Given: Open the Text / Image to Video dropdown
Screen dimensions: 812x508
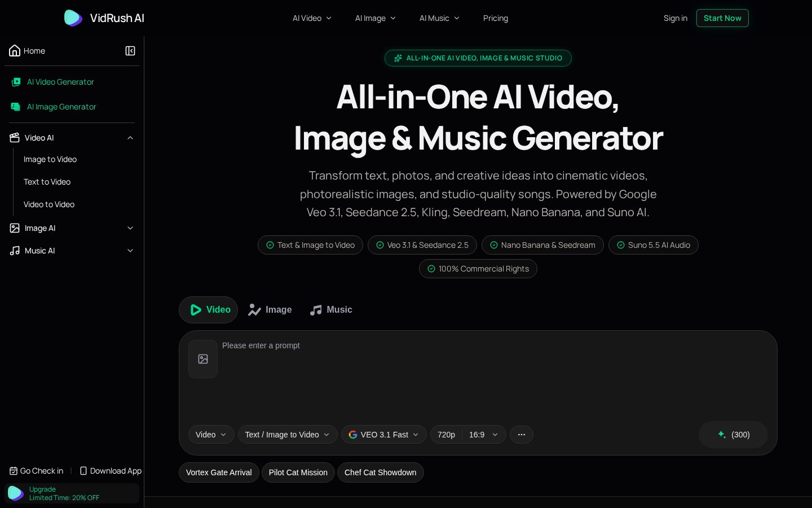Looking at the screenshot, I should pyautogui.click(x=288, y=435).
